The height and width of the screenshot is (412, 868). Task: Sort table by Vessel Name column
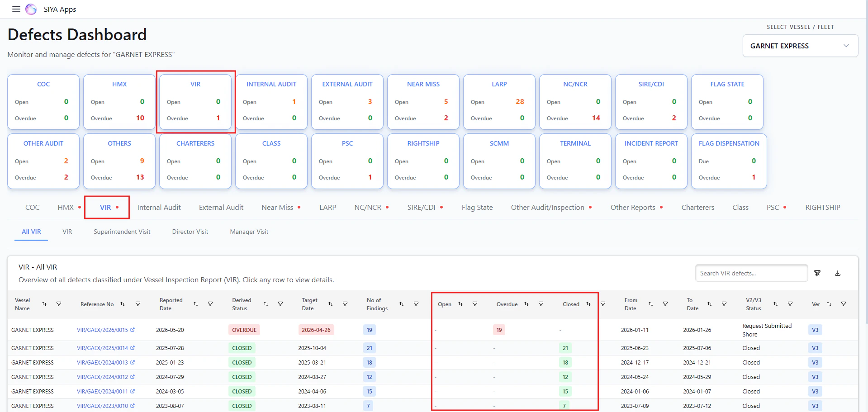click(44, 304)
